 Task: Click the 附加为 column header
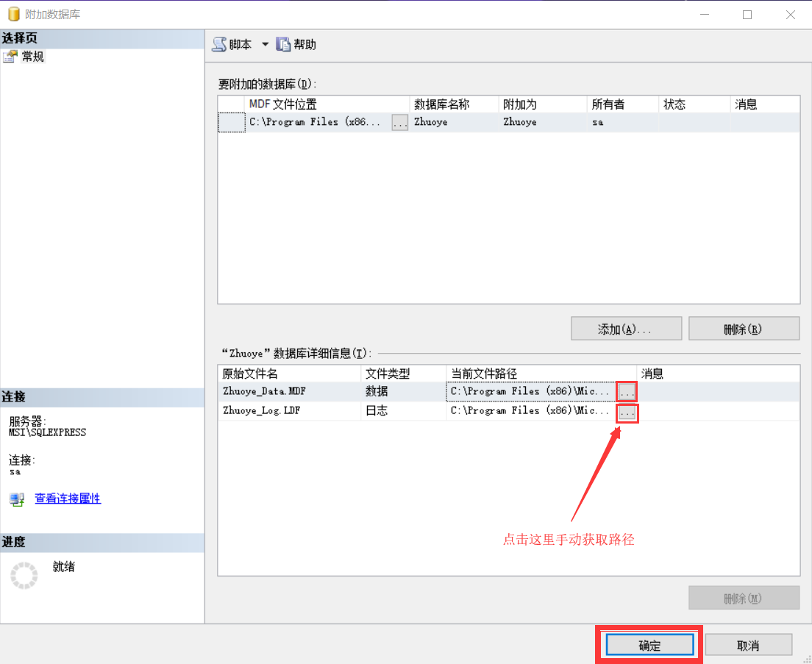[x=543, y=104]
